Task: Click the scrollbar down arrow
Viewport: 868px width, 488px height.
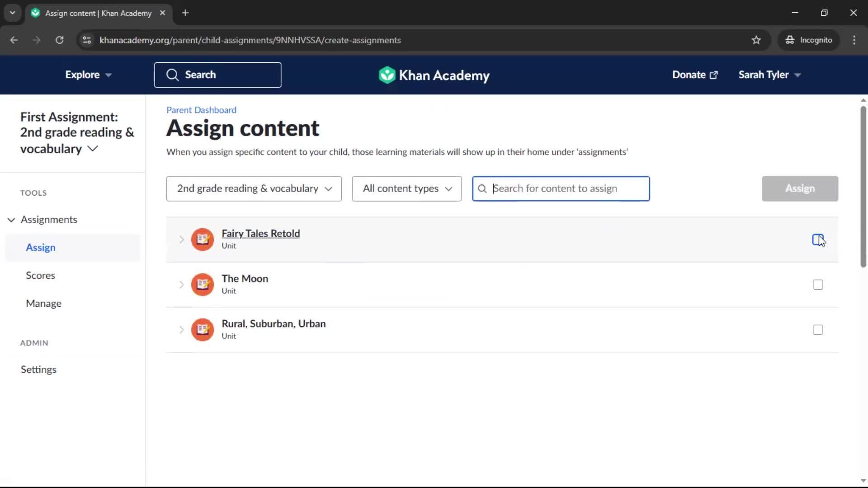Action: 863,481
